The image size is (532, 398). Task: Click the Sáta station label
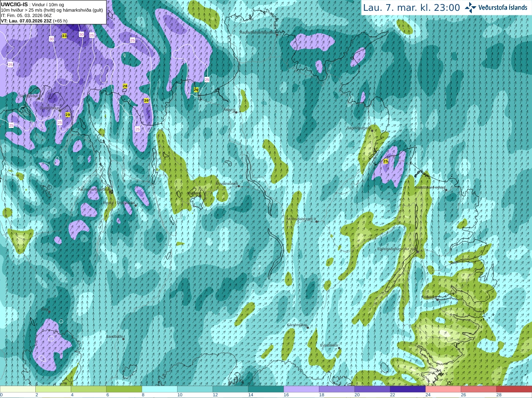[44, 309]
